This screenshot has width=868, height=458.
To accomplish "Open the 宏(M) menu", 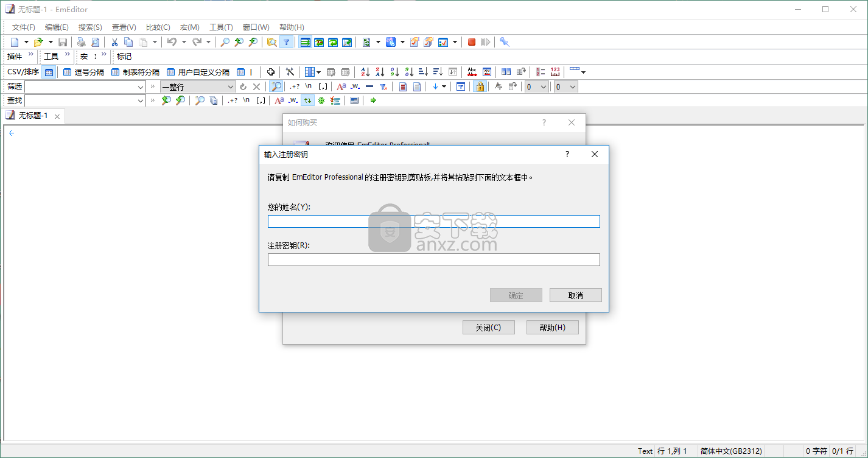I will 190,27.
